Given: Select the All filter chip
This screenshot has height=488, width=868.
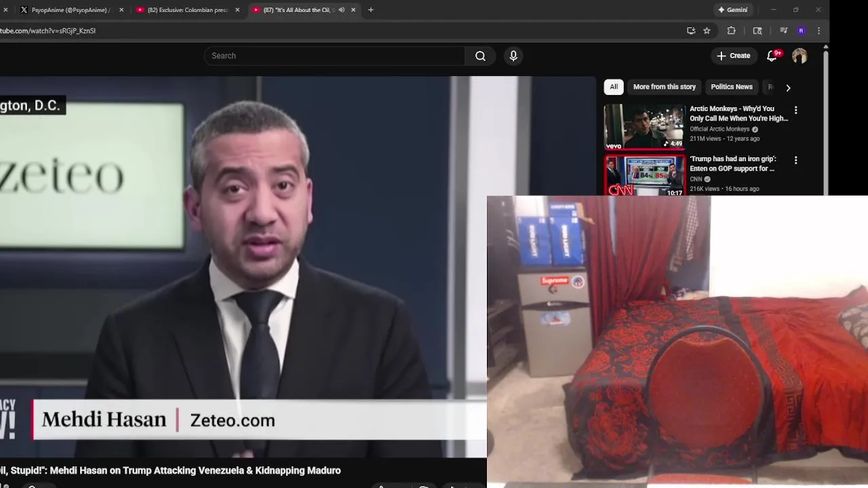Looking at the screenshot, I should 614,87.
